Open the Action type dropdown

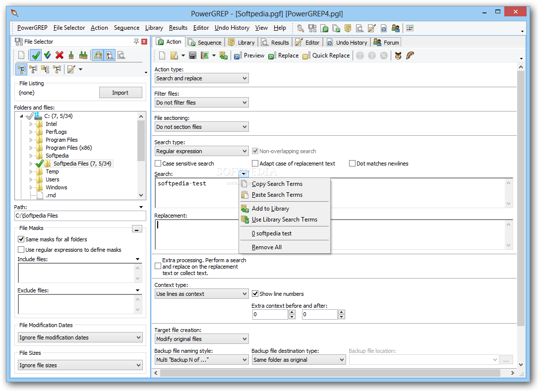coord(201,78)
